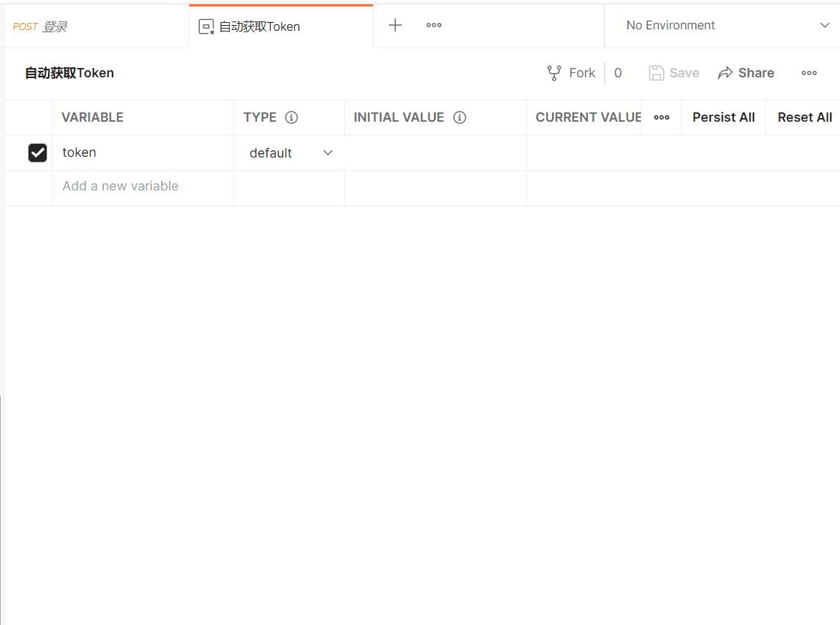840x625 pixels.
Task: Click the info icon next to TYPE header
Action: [x=292, y=117]
